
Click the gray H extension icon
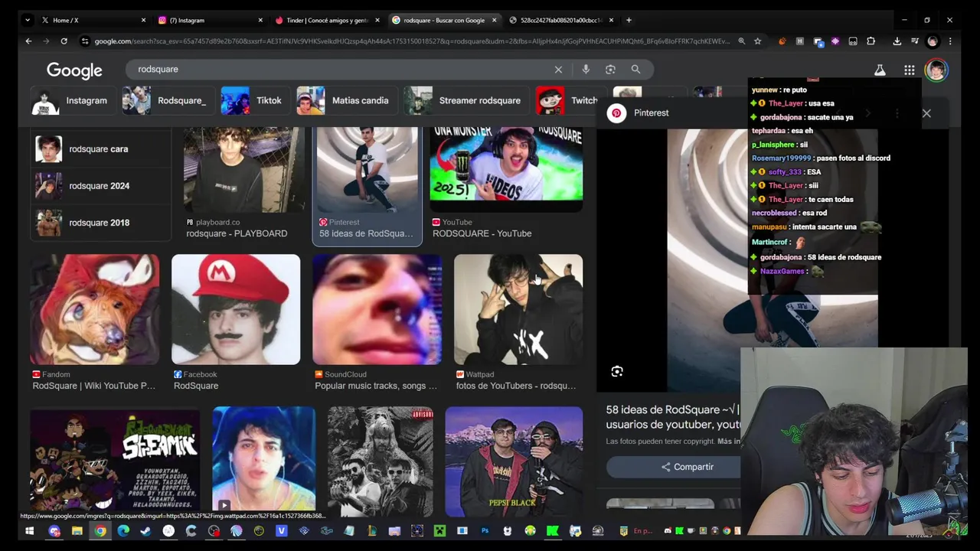pos(800,41)
